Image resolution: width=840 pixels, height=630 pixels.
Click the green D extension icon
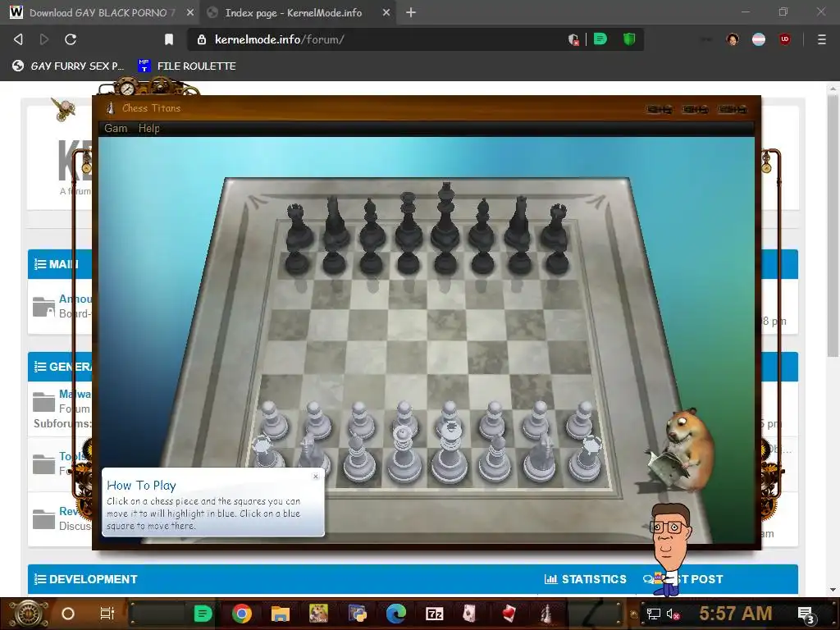click(x=600, y=39)
